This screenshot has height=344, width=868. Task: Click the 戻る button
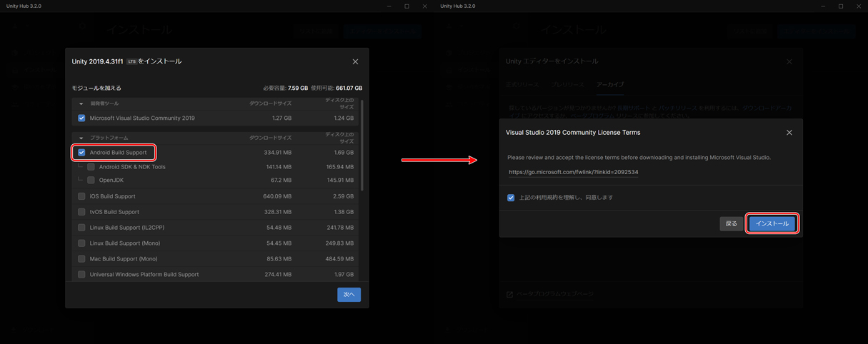tap(731, 224)
